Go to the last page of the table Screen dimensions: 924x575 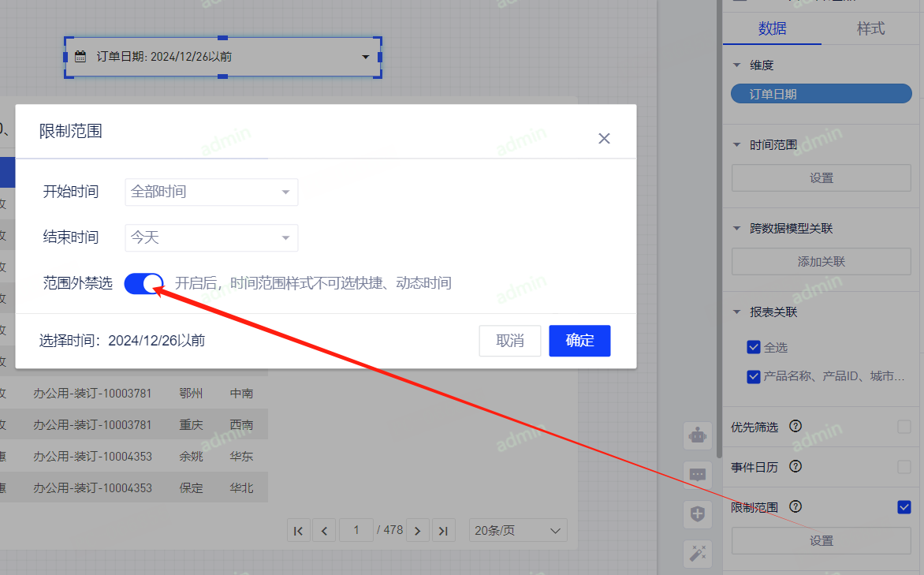coord(444,531)
